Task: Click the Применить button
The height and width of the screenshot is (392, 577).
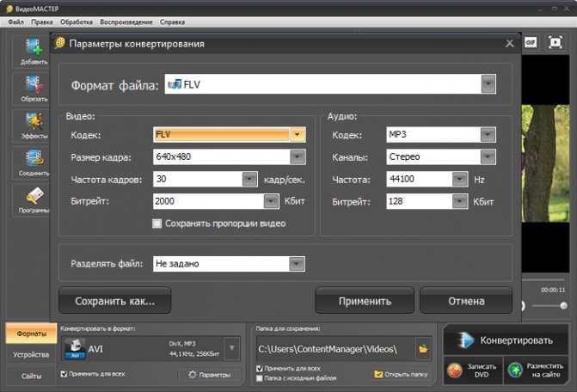Action: coord(365,301)
